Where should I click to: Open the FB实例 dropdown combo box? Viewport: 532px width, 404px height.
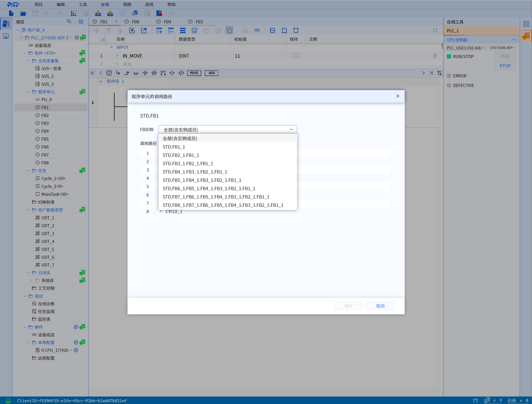[x=228, y=130]
